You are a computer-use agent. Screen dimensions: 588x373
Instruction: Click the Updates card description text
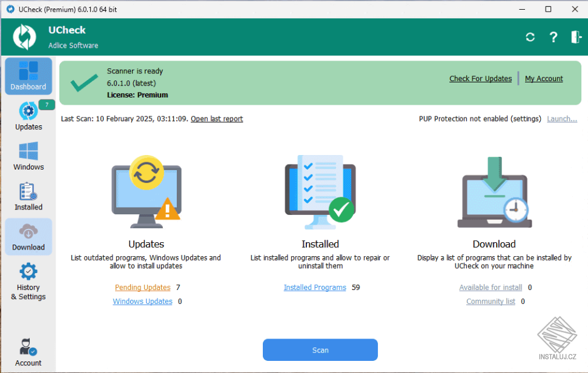click(x=146, y=262)
